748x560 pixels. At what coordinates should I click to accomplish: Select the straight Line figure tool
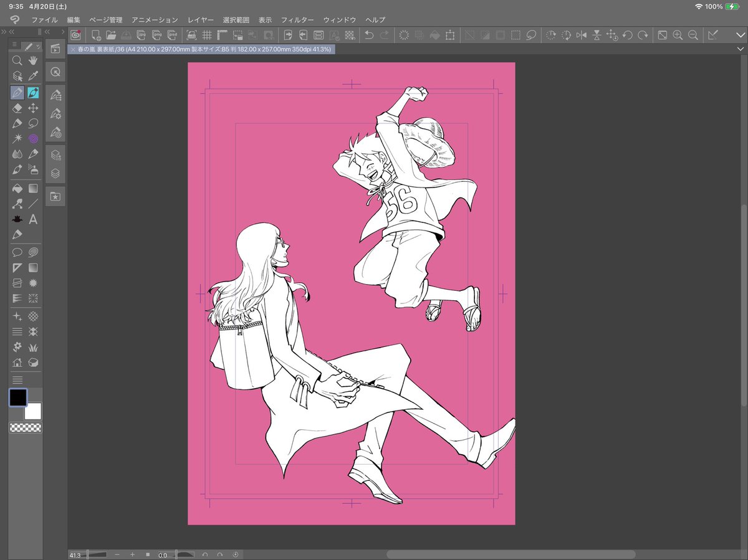point(33,203)
